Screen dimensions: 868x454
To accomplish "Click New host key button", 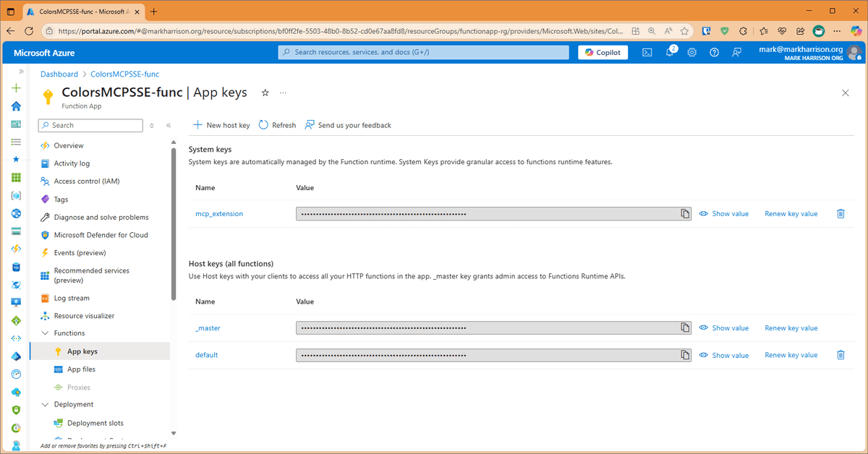I will (221, 125).
